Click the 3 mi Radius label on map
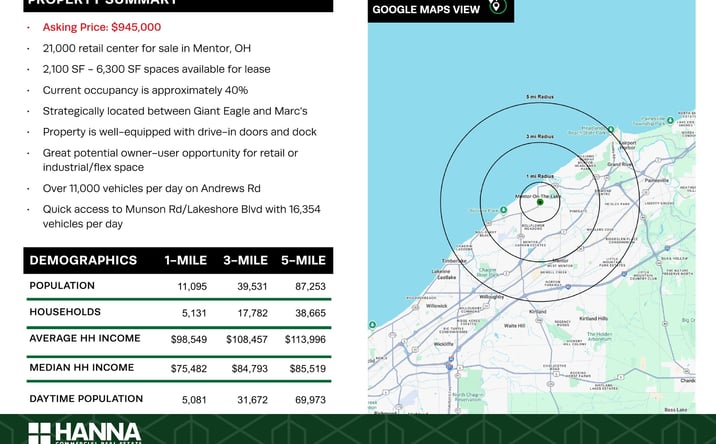716x444 pixels. (540, 137)
